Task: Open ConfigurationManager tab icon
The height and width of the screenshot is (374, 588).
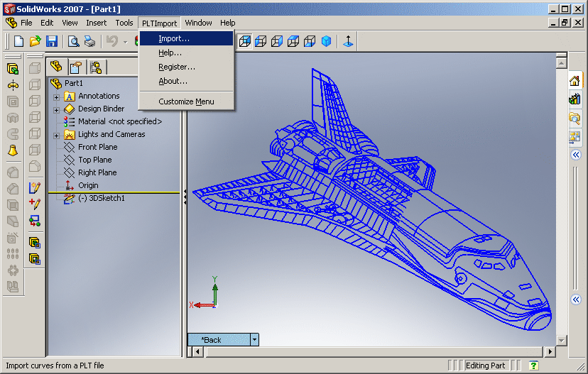Action: (x=97, y=67)
